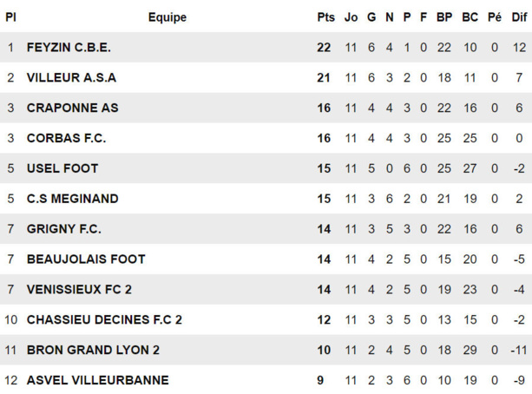Click the BC column header
Viewport: 532px width, 394px height.
(x=470, y=17)
